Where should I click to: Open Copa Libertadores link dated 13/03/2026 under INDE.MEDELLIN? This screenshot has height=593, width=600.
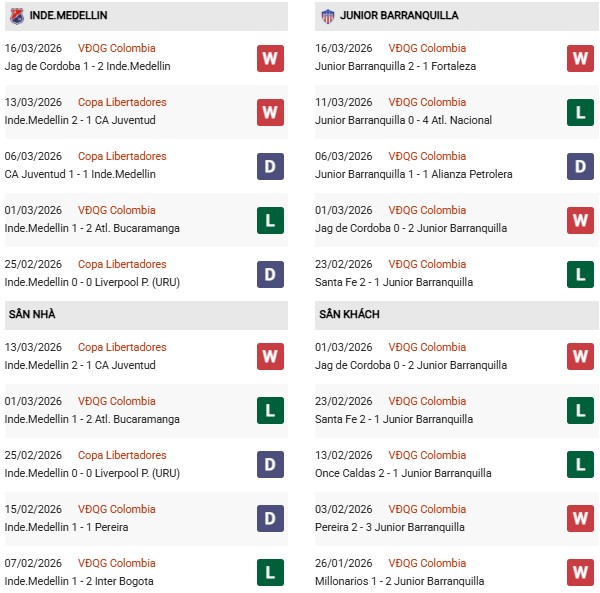[122, 102]
